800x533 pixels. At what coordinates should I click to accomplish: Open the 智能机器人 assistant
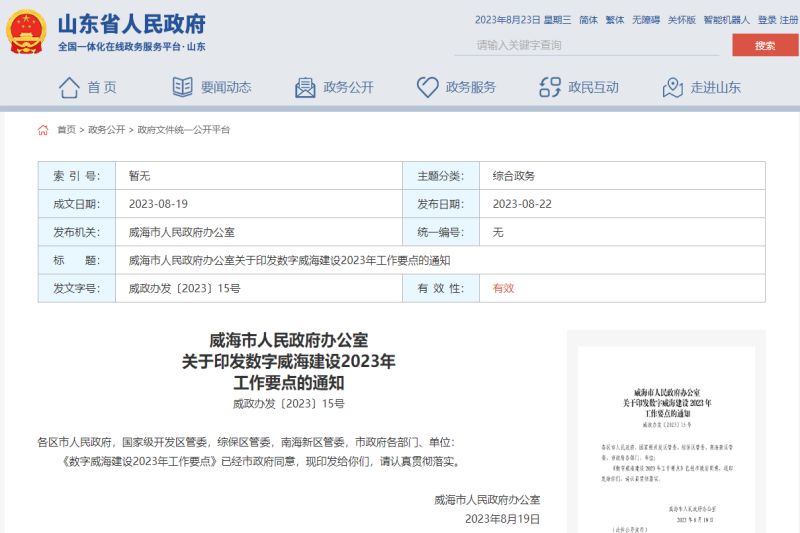coord(726,19)
